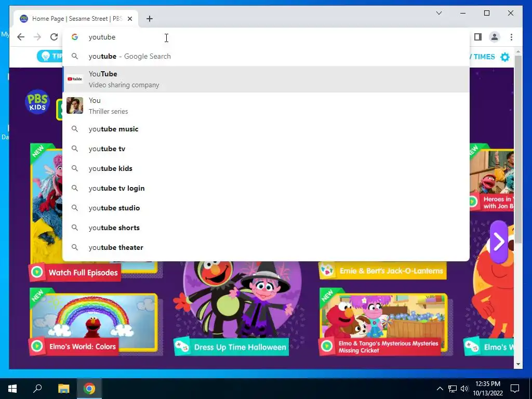This screenshot has width=532, height=399.
Task: Open Ernie & Bert's Jack-O-Lanterns
Action: coord(383,271)
